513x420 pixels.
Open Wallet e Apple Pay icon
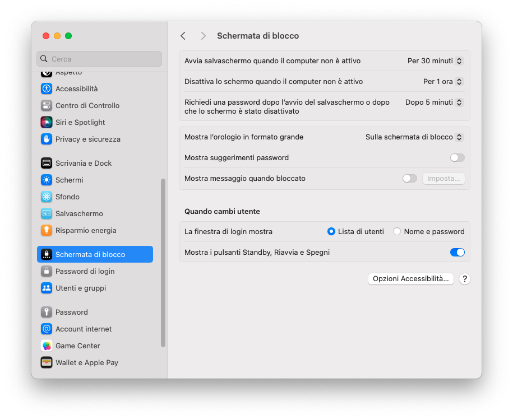(x=47, y=362)
